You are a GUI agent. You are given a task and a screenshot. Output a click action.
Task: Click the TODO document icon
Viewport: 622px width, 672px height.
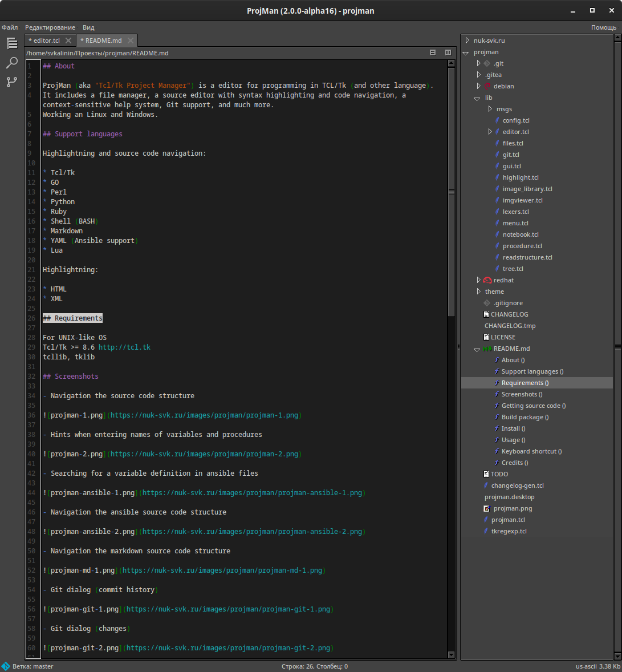coord(486,473)
